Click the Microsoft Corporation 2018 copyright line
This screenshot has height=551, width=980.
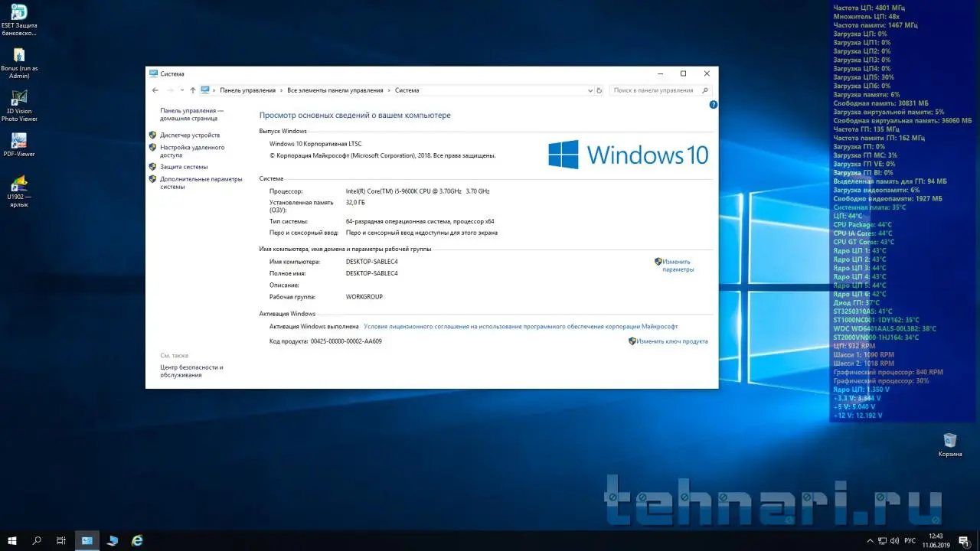[x=383, y=155]
